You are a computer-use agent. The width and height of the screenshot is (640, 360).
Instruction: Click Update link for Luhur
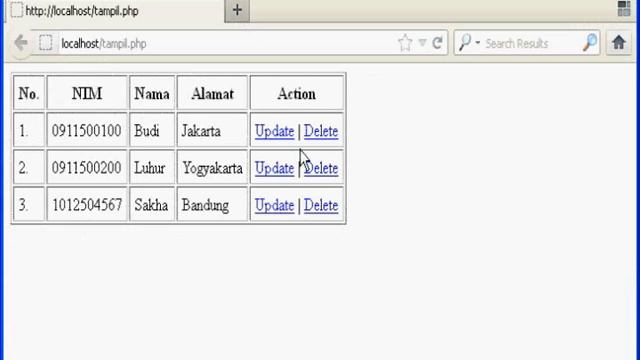click(x=274, y=168)
